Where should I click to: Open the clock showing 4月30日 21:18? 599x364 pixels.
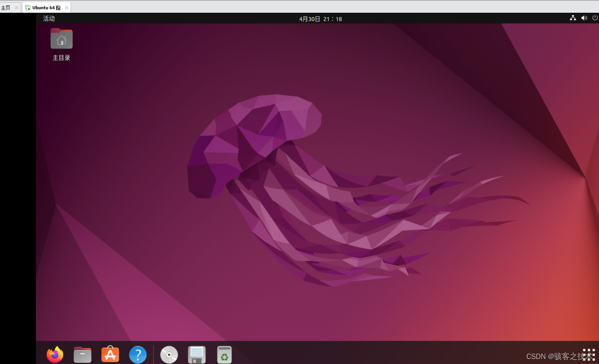pos(320,19)
